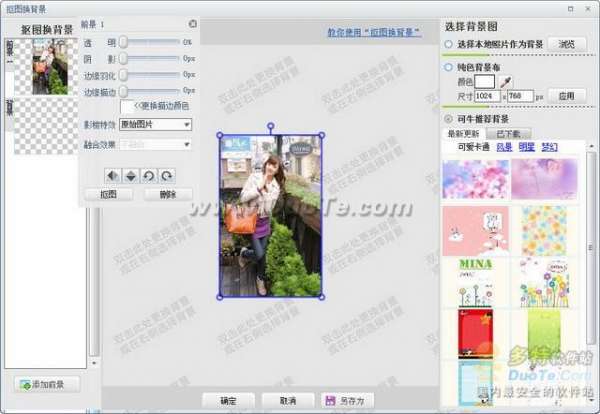Click the flip horizontal icon
600x414 pixels.
[x=113, y=175]
